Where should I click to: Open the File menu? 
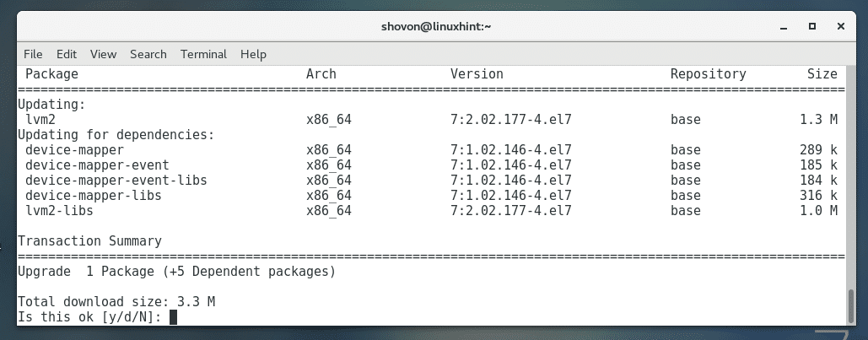click(x=33, y=54)
